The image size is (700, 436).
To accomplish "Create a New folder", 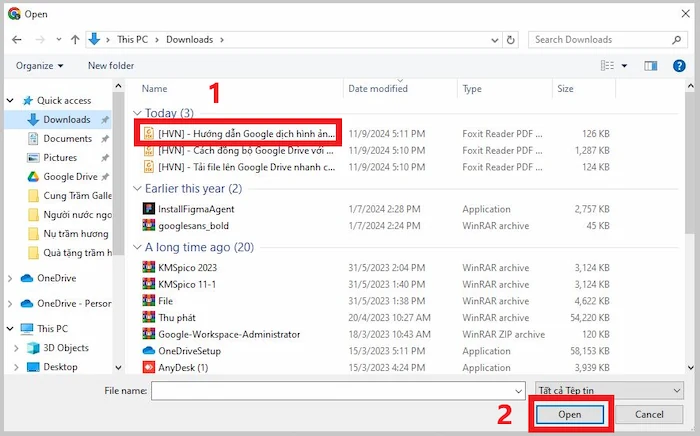I will (x=111, y=66).
